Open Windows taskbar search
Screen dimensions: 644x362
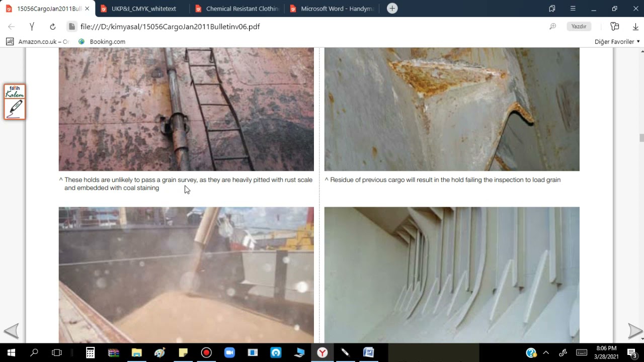coord(34,352)
